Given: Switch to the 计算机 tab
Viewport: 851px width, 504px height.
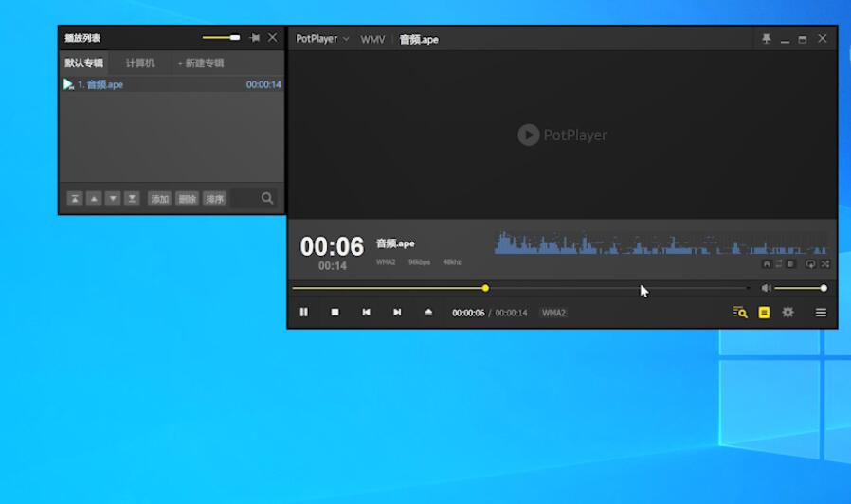Looking at the screenshot, I should pos(140,63).
